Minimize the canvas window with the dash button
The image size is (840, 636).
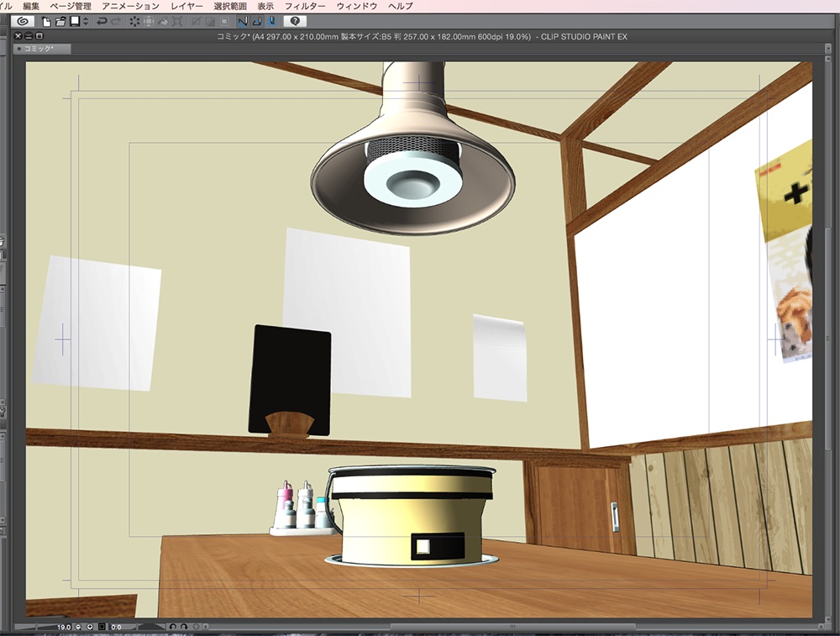pos(29,36)
